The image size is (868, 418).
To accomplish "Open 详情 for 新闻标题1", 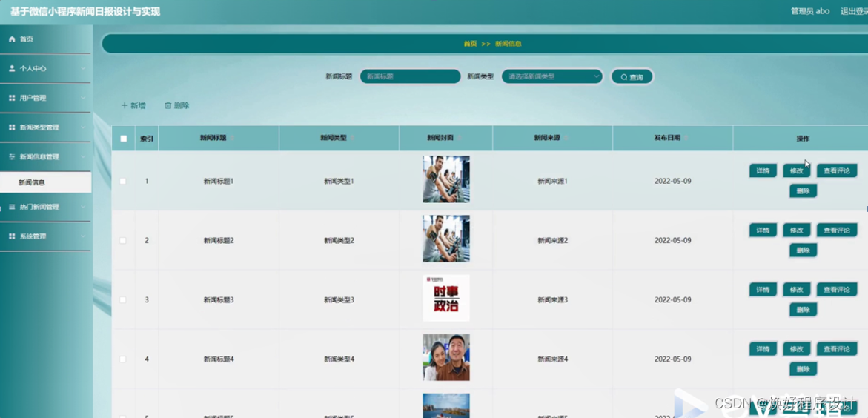I will (763, 170).
